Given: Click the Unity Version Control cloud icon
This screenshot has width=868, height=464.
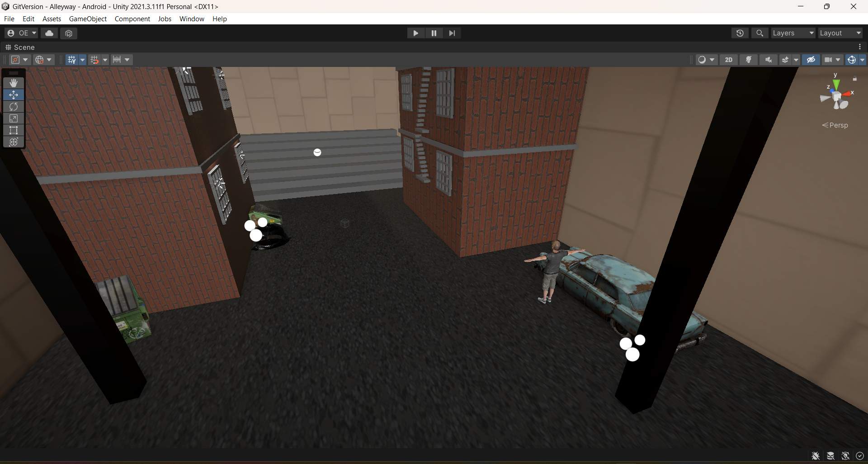Looking at the screenshot, I should [49, 33].
